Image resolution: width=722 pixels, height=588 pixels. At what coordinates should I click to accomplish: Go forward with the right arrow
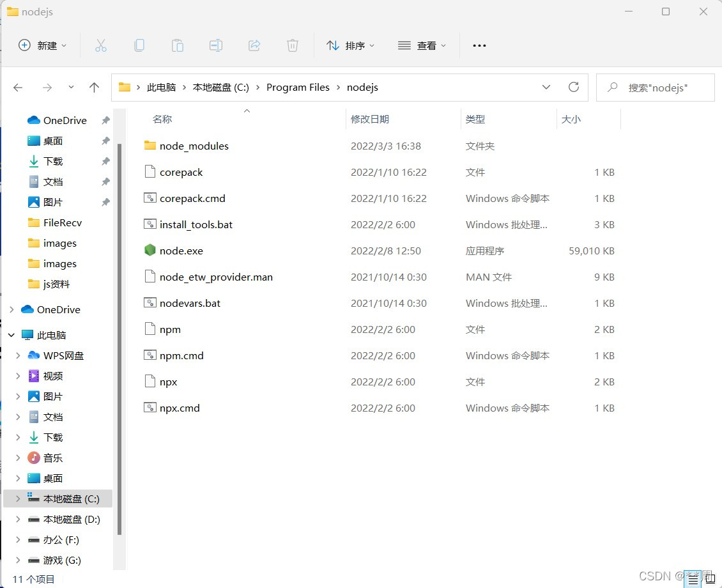tap(47, 88)
